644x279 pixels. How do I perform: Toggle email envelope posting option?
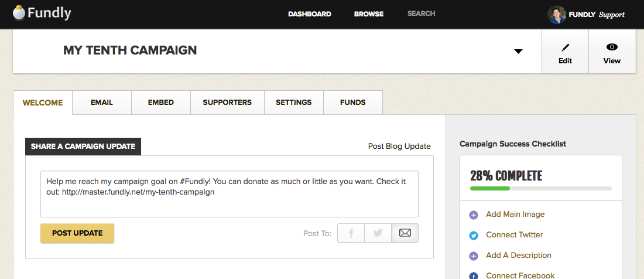tap(405, 233)
